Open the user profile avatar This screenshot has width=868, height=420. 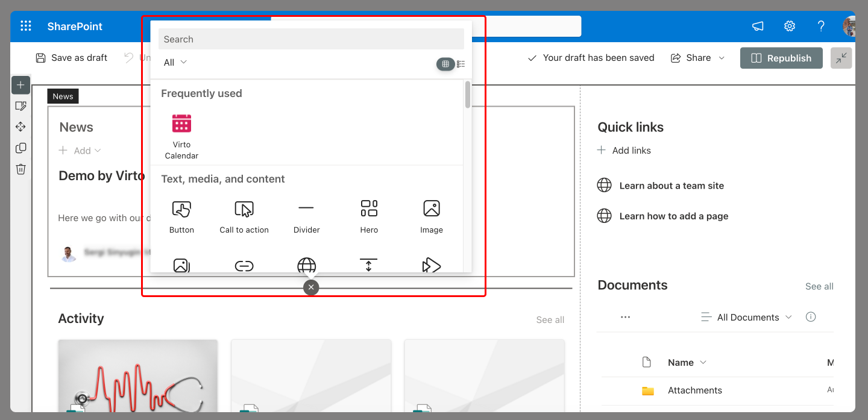pos(849,27)
